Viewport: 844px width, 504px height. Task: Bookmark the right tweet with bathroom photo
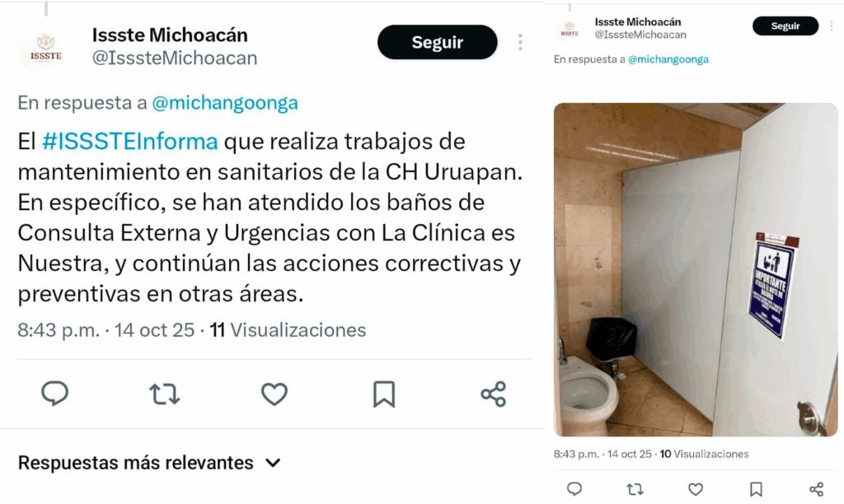(x=756, y=489)
